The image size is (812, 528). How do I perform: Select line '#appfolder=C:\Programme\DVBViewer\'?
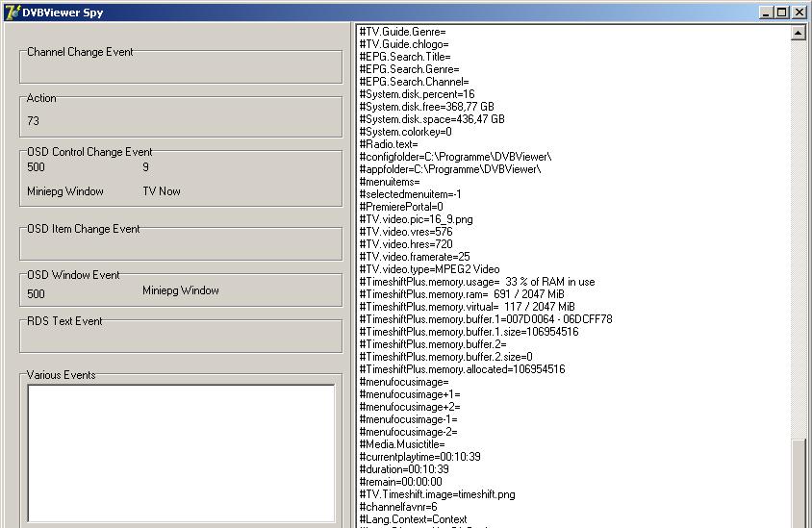(x=450, y=169)
